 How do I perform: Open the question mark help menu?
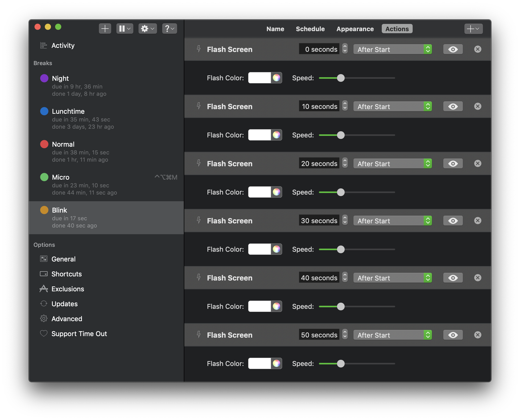click(x=169, y=29)
